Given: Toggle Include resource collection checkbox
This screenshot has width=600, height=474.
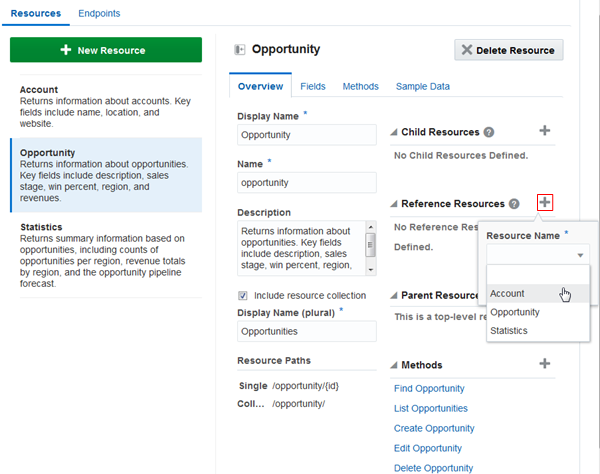Looking at the screenshot, I should click(x=243, y=295).
